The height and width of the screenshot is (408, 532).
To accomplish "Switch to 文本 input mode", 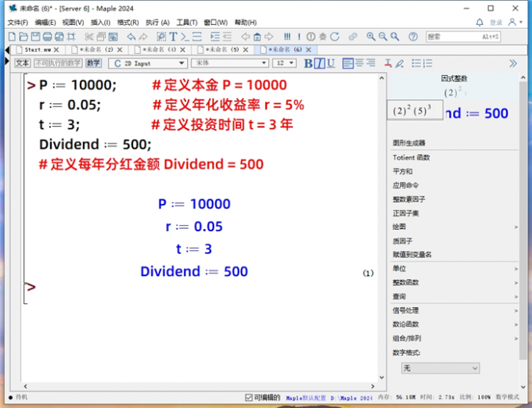I will [x=22, y=63].
